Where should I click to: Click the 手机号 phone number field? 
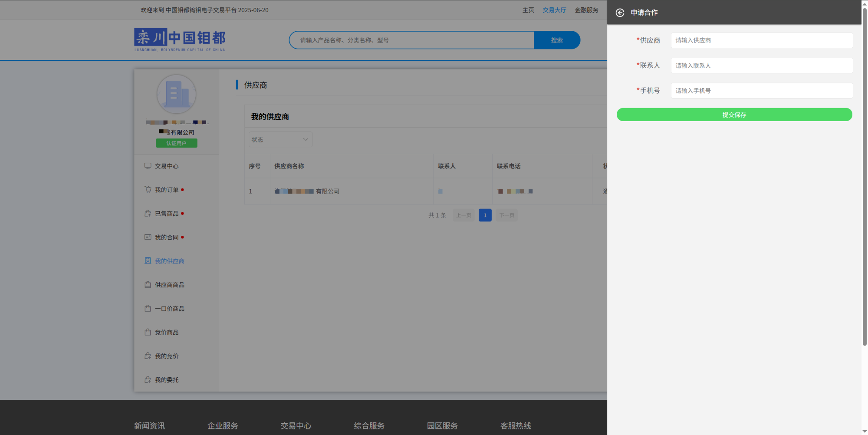click(x=761, y=91)
